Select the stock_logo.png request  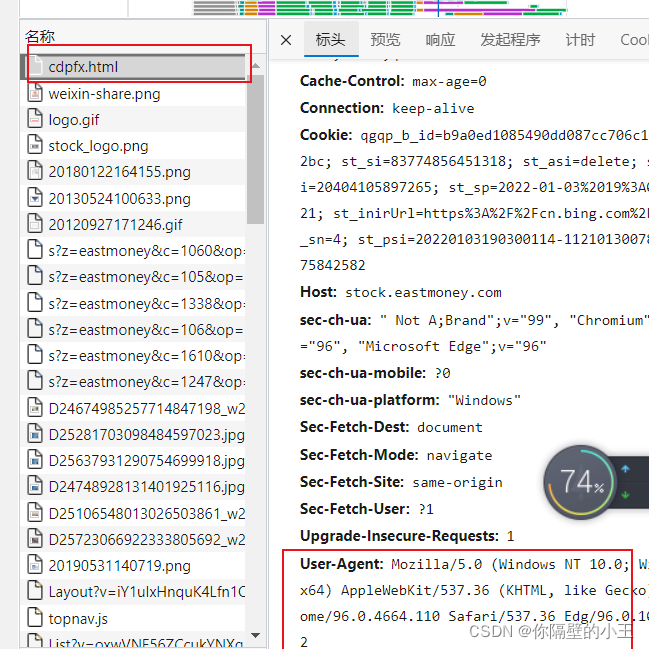click(133, 146)
